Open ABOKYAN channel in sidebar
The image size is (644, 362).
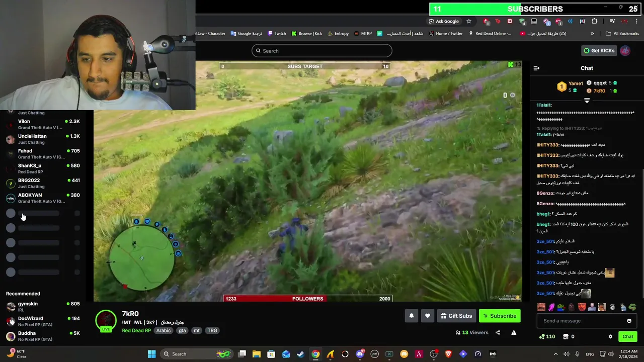[43, 198]
